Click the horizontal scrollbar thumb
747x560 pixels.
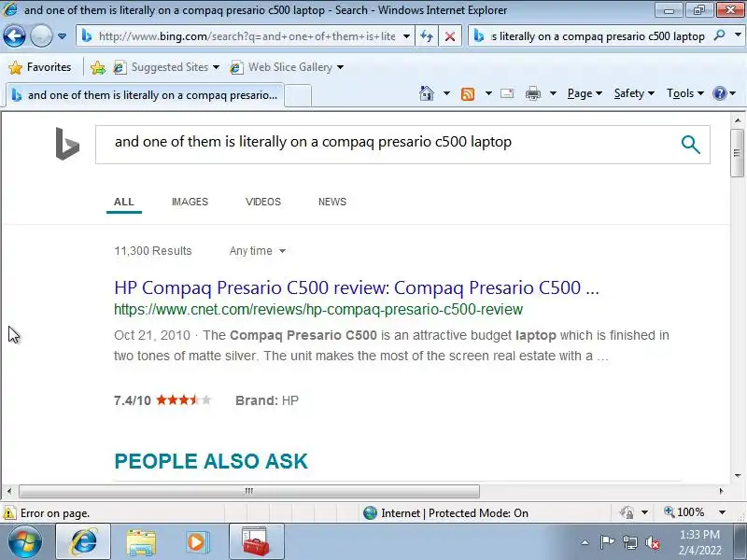pos(249,491)
